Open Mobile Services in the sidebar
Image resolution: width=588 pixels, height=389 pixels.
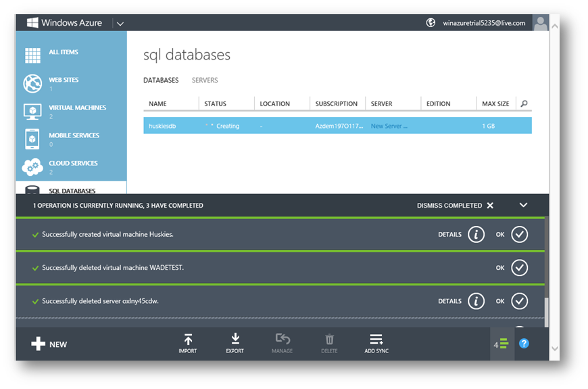[x=71, y=139]
